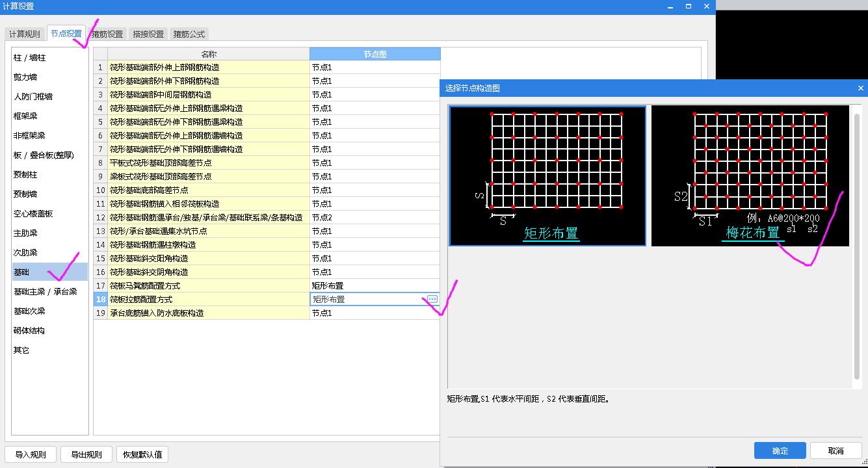
Task: Switch to 箍筋公式 tab
Action: pyautogui.click(x=189, y=34)
